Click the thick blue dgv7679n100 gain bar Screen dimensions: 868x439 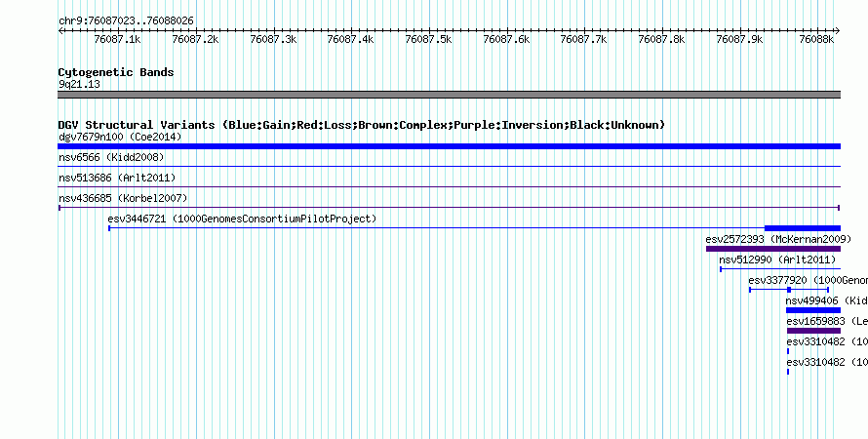[x=449, y=146]
